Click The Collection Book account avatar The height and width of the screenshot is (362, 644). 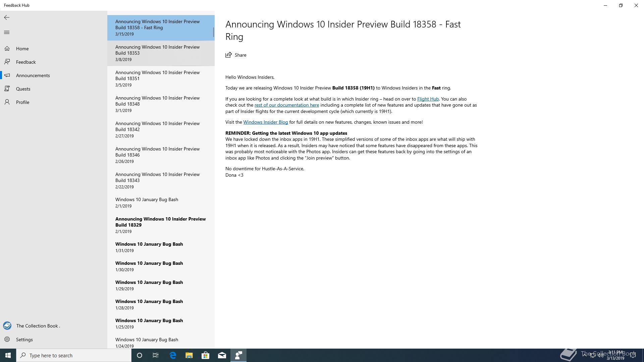pos(7,326)
